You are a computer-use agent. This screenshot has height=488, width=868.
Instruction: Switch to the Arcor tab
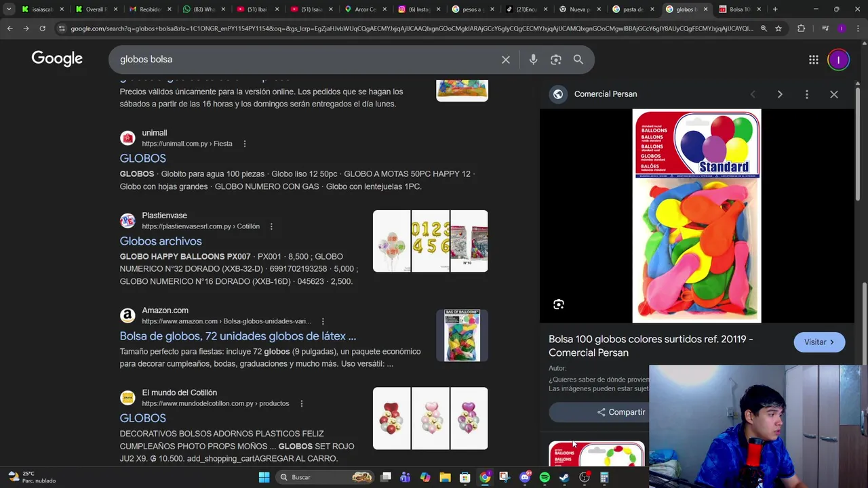coord(364,9)
